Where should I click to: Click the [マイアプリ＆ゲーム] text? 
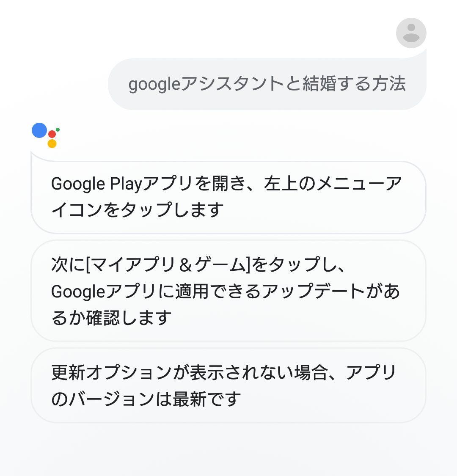[168, 265]
